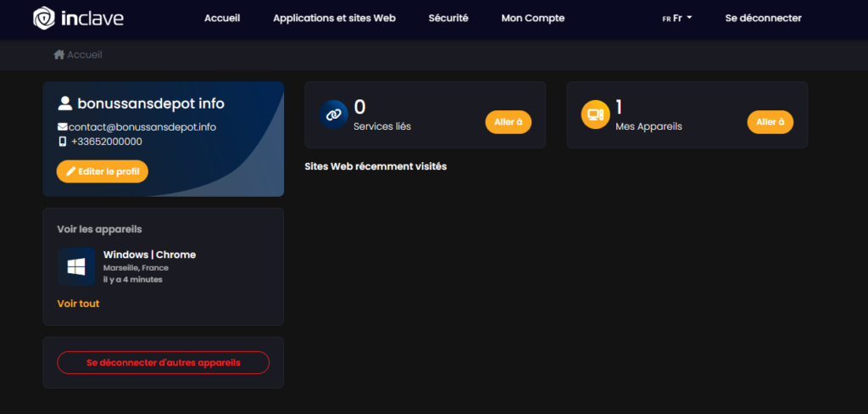Viewport: 868px width, 414px height.
Task: Click the linked services chain icon
Action: [x=334, y=115]
